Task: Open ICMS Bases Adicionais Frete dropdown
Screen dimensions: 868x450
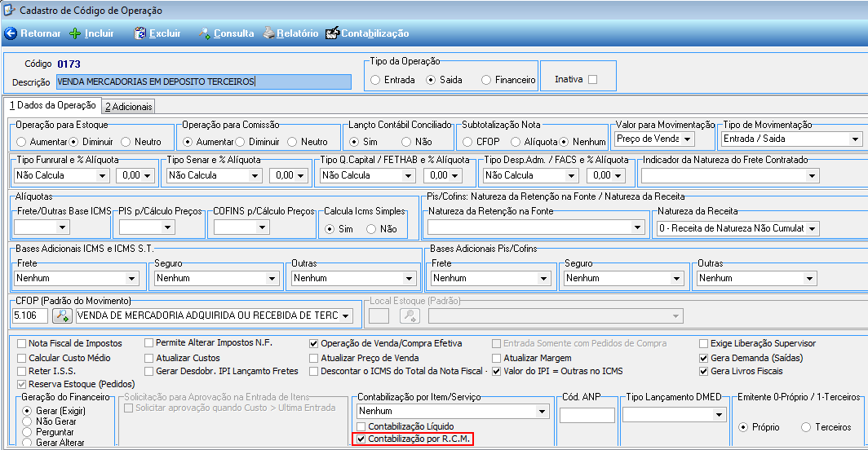Action: (x=131, y=279)
